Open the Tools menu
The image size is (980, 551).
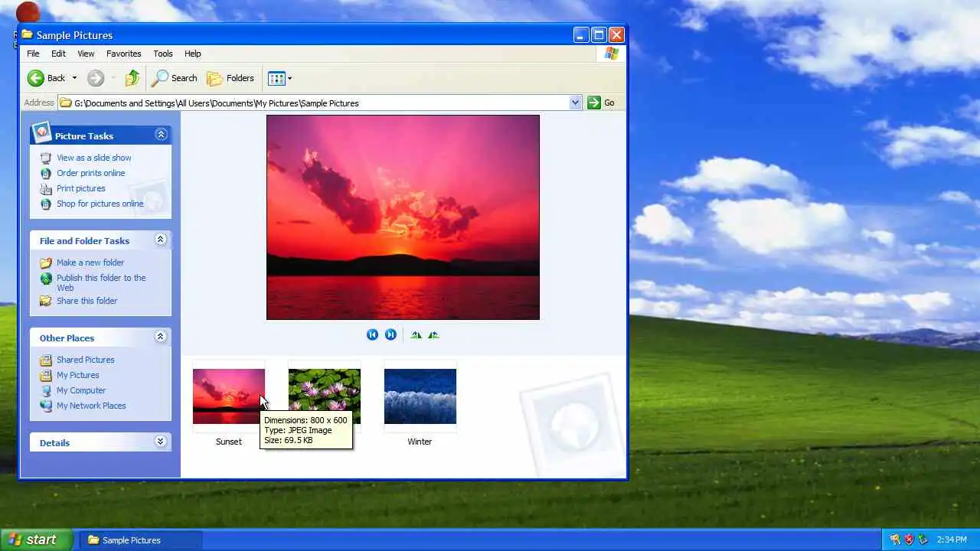point(163,54)
